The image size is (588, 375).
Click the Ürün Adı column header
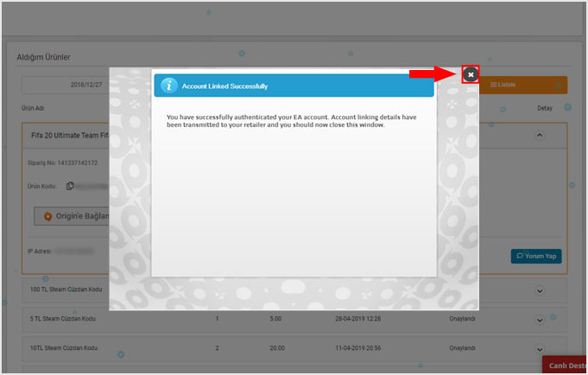pyautogui.click(x=33, y=109)
